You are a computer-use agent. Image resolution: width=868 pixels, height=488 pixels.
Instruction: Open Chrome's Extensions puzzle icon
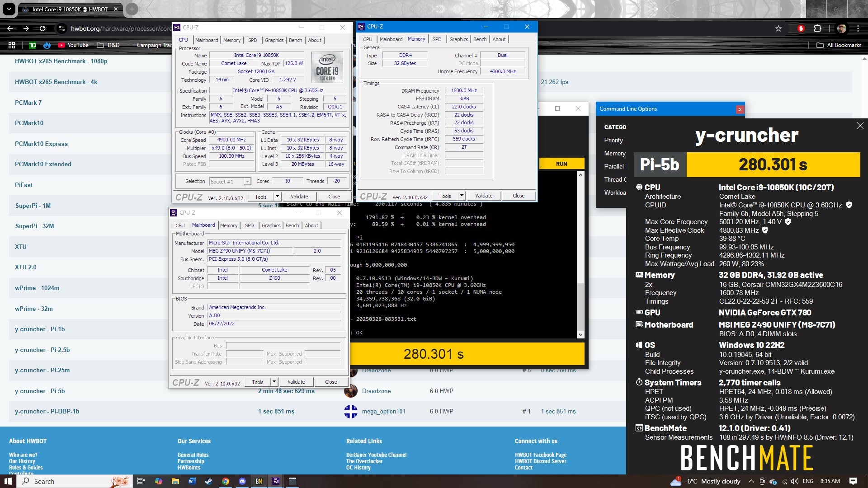click(x=817, y=28)
